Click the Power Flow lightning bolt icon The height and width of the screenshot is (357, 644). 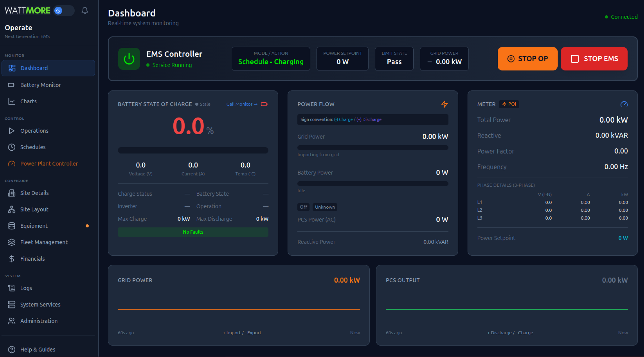point(444,104)
